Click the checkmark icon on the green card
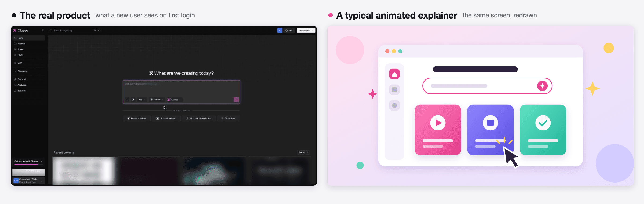 tap(543, 123)
